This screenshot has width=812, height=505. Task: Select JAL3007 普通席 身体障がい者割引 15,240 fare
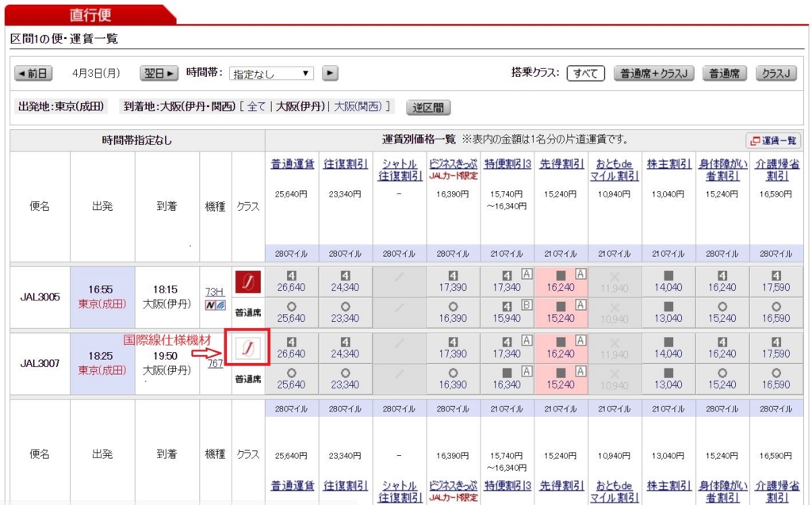[722, 379]
